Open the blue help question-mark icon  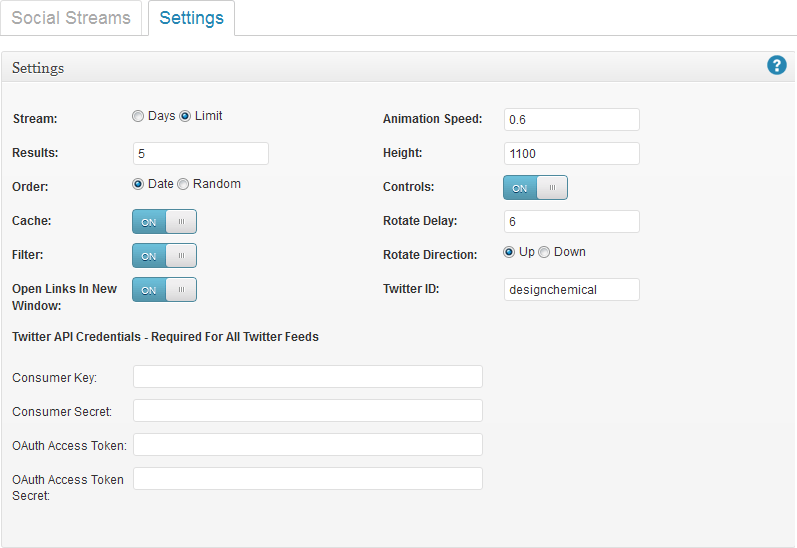pos(776,66)
